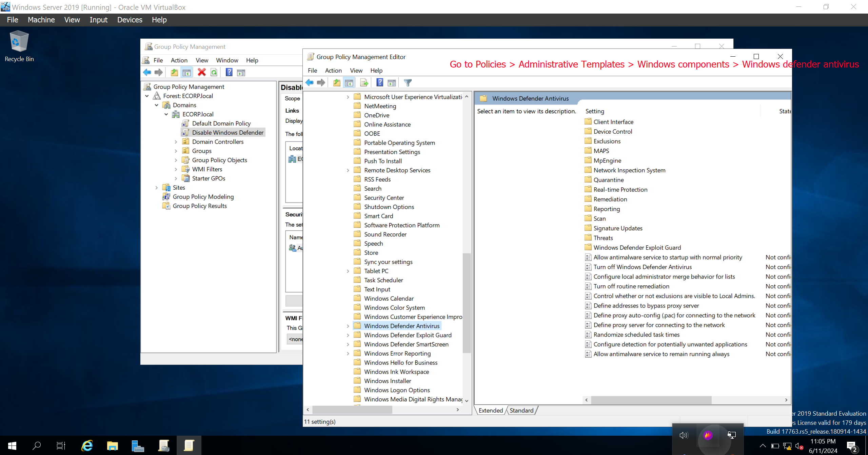Select Windows Hello for Business folder
The height and width of the screenshot is (455, 868).
click(401, 363)
